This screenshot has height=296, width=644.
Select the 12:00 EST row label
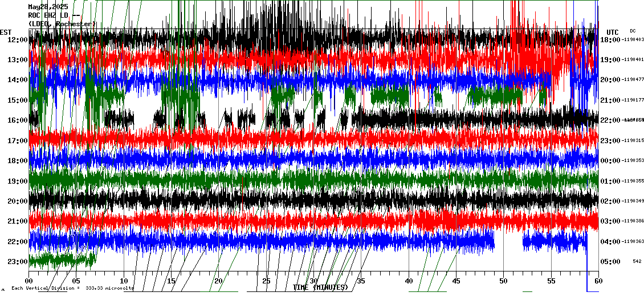17,39
